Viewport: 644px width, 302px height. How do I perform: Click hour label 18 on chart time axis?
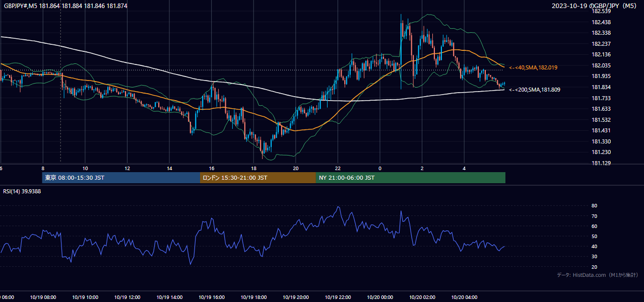[253, 168]
